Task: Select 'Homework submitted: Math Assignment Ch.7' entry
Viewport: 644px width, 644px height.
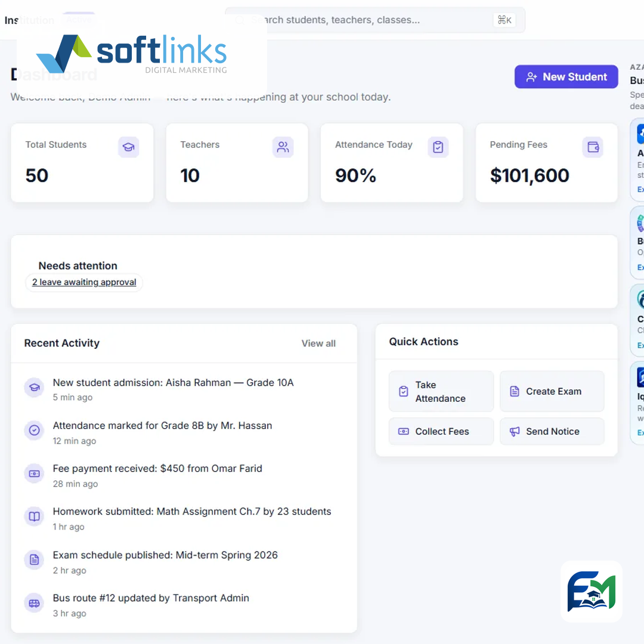Action: (192, 512)
